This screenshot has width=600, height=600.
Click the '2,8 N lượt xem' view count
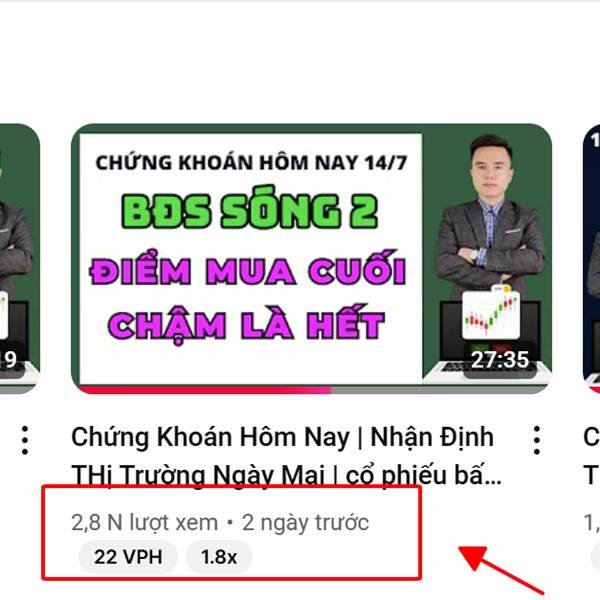point(145,523)
